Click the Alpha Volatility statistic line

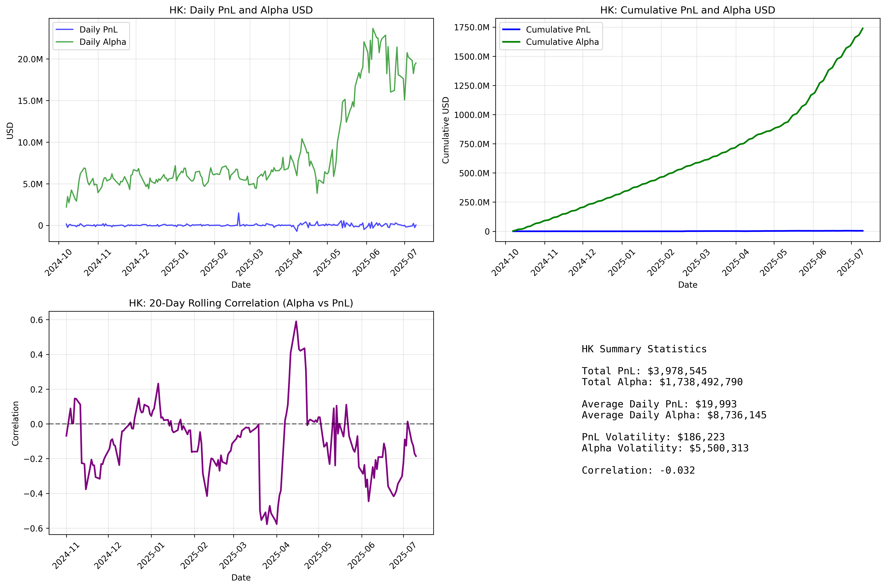point(665,448)
